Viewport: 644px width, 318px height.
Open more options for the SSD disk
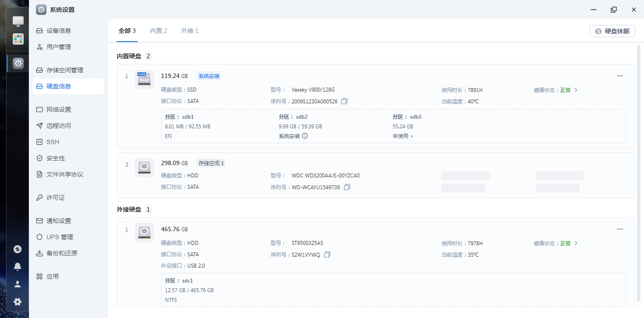point(619,75)
